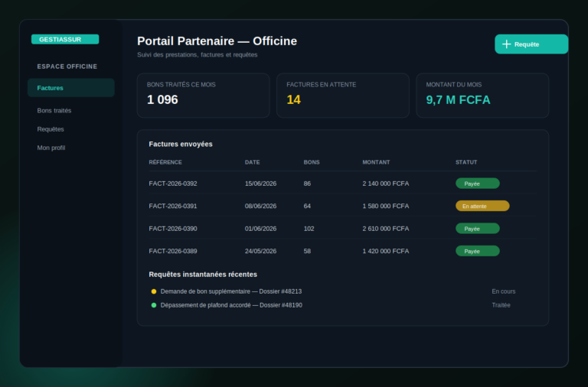
Task: Click the 9,7 M FCFA value
Action: point(458,100)
